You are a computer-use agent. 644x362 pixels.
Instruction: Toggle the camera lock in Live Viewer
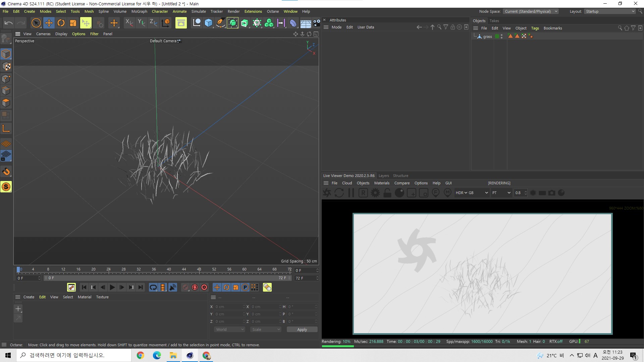coord(387,193)
